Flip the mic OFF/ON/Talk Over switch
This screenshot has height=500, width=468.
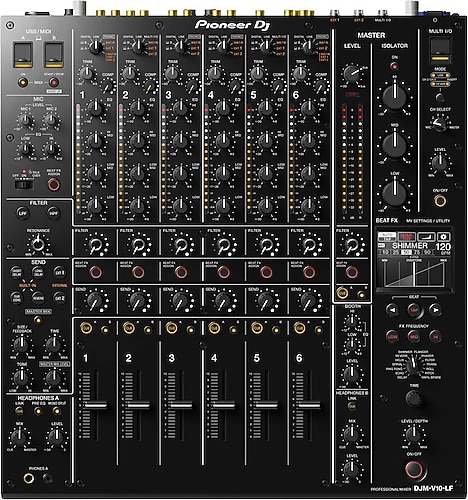[x=24, y=184]
